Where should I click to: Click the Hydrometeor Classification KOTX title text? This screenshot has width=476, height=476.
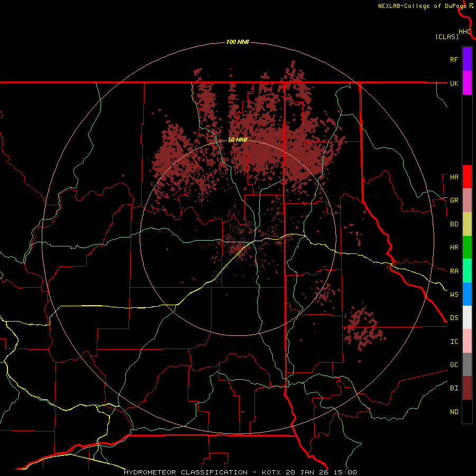240,472
